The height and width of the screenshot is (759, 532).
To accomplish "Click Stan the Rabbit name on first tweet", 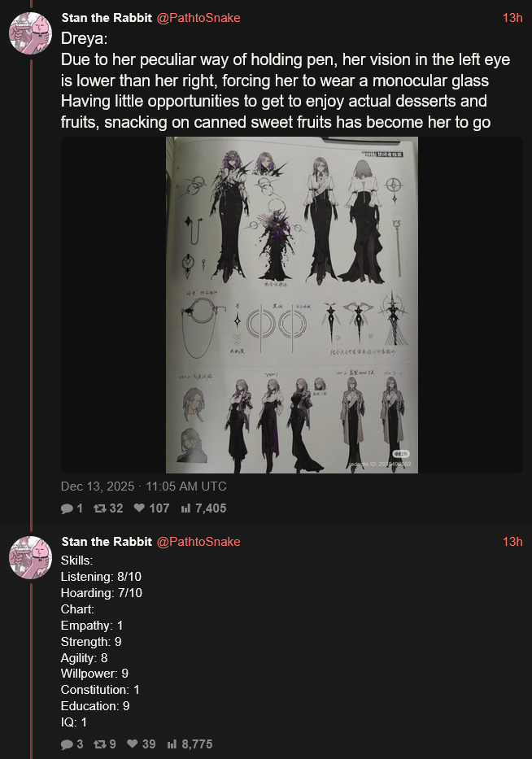I will point(107,18).
